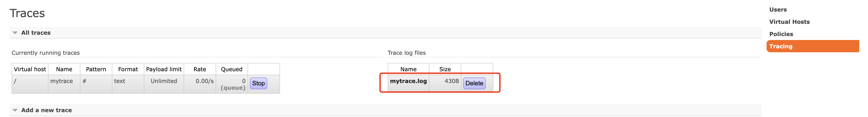Click the Format column header
The image size is (868, 117).
[x=128, y=69]
